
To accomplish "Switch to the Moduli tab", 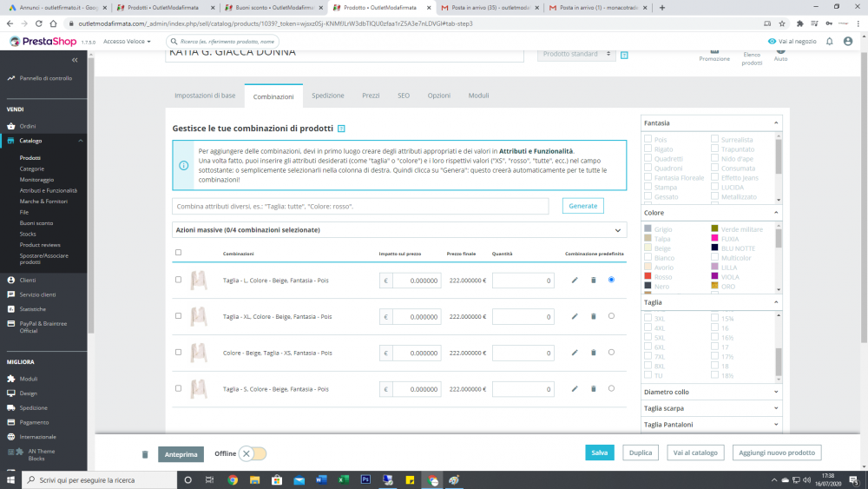I will tap(478, 96).
